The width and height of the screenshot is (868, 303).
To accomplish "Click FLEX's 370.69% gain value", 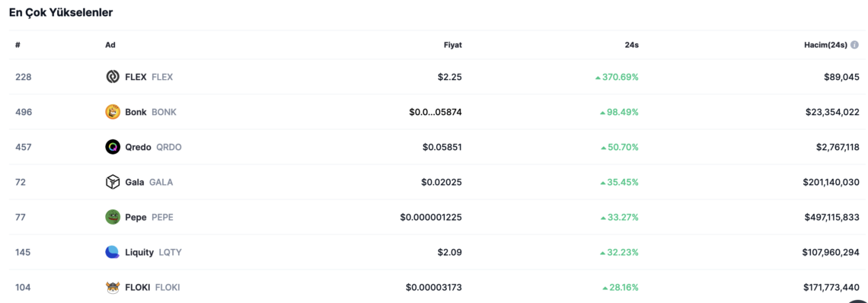I will coord(617,77).
